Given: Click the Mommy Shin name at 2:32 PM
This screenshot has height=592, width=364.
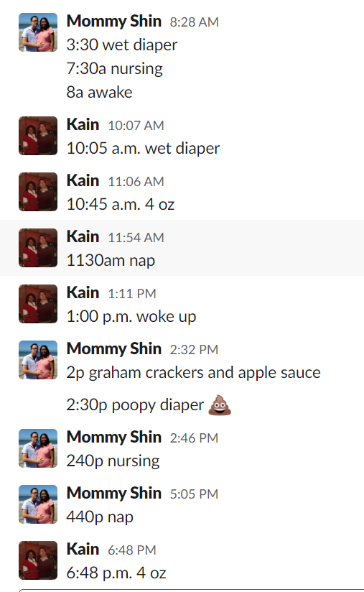Looking at the screenshot, I should tap(114, 348).
